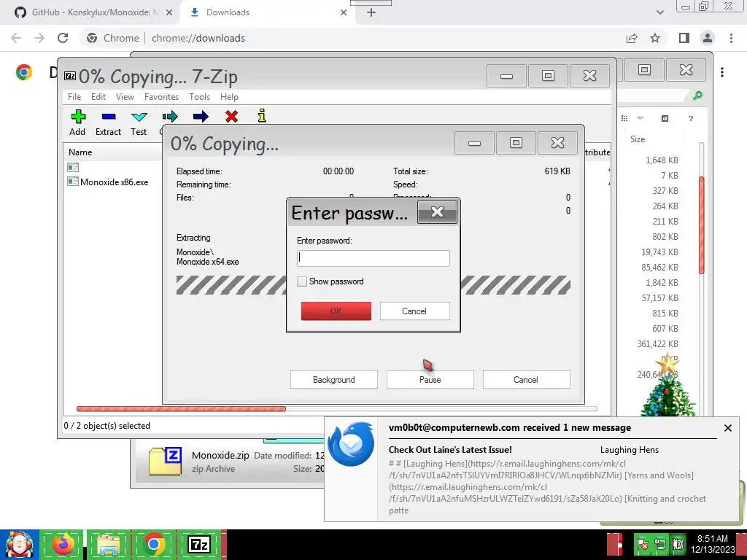Open the Help menu in 7-Zip
Image resolution: width=747 pixels, height=560 pixels.
tap(229, 97)
